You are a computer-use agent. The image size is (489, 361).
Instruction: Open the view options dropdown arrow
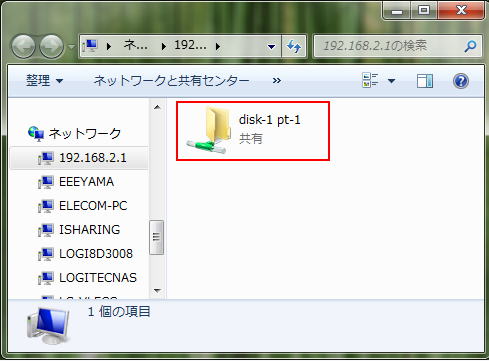pyautogui.click(x=392, y=81)
